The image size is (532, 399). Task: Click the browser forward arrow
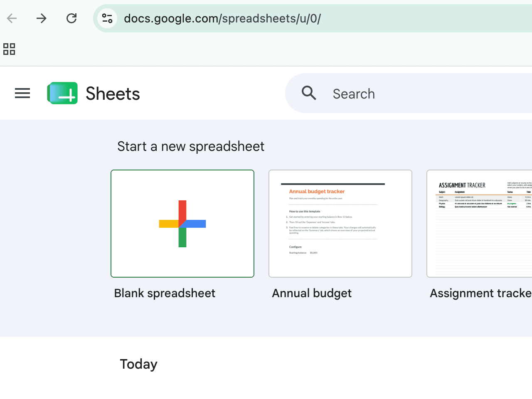[x=42, y=18]
